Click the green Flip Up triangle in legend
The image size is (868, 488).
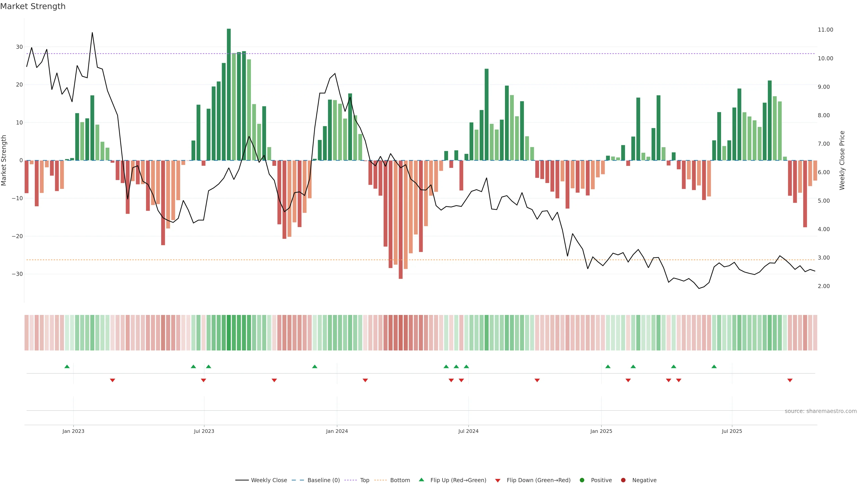421,480
